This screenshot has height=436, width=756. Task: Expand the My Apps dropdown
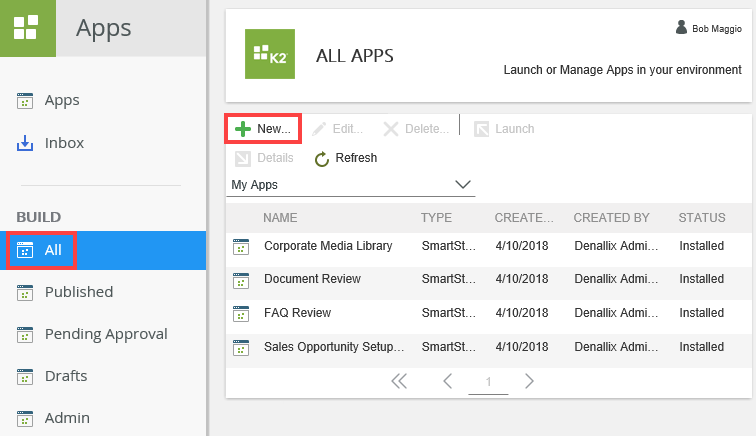463,185
